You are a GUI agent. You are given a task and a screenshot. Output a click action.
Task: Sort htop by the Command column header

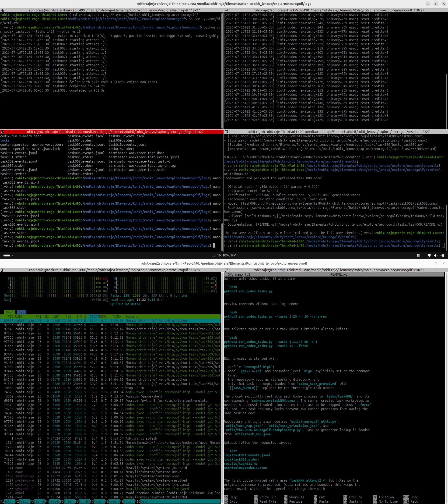132,317
